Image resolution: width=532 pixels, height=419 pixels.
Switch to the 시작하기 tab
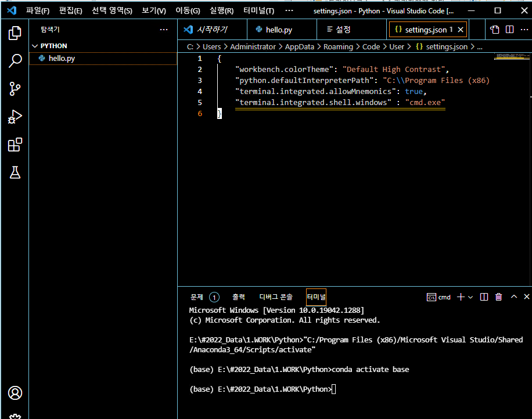point(213,30)
